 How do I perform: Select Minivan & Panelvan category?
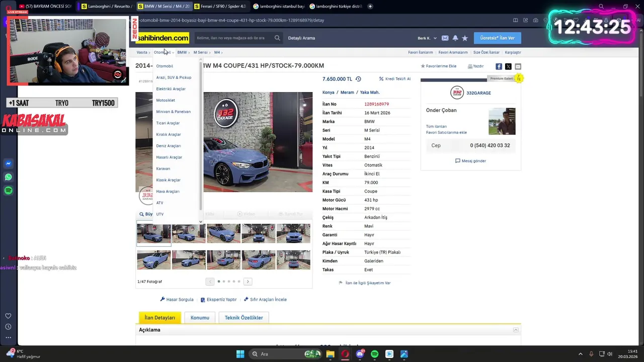tap(173, 112)
